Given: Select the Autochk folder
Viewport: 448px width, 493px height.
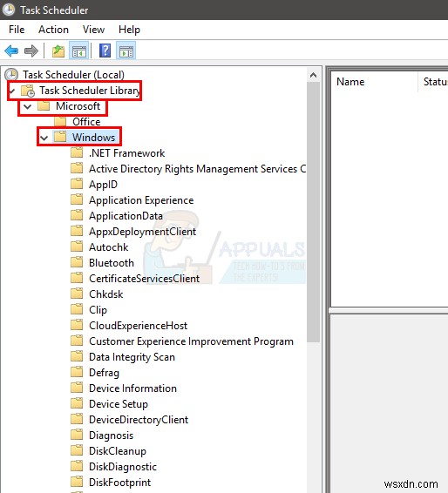Looking at the screenshot, I should click(x=109, y=247).
